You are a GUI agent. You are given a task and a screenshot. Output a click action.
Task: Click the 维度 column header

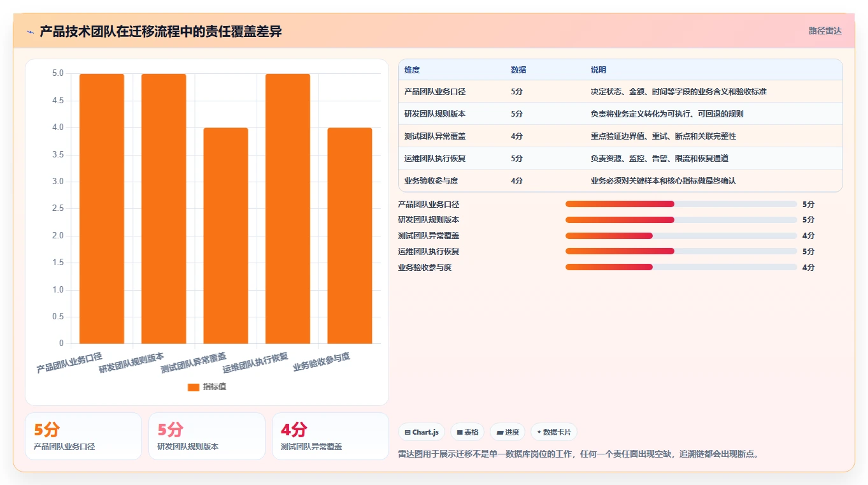click(x=412, y=70)
